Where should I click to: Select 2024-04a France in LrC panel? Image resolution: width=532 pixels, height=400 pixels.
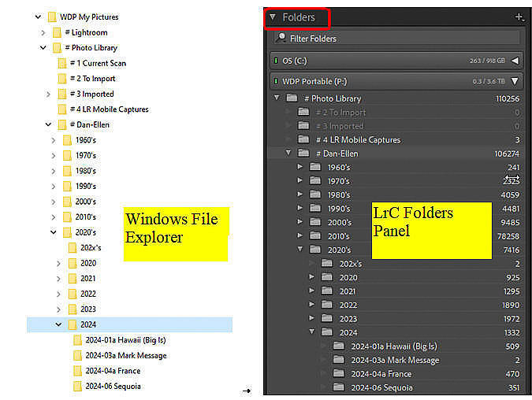381,374
